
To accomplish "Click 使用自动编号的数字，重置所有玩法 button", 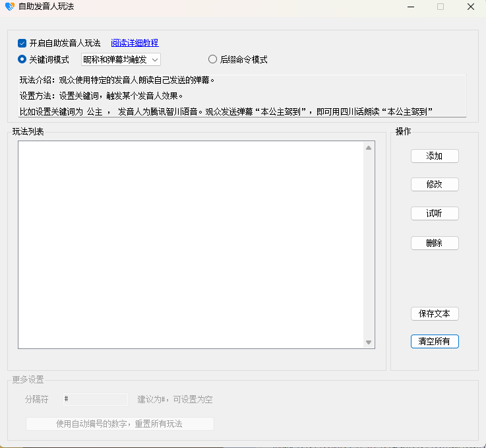I will [x=120, y=424].
